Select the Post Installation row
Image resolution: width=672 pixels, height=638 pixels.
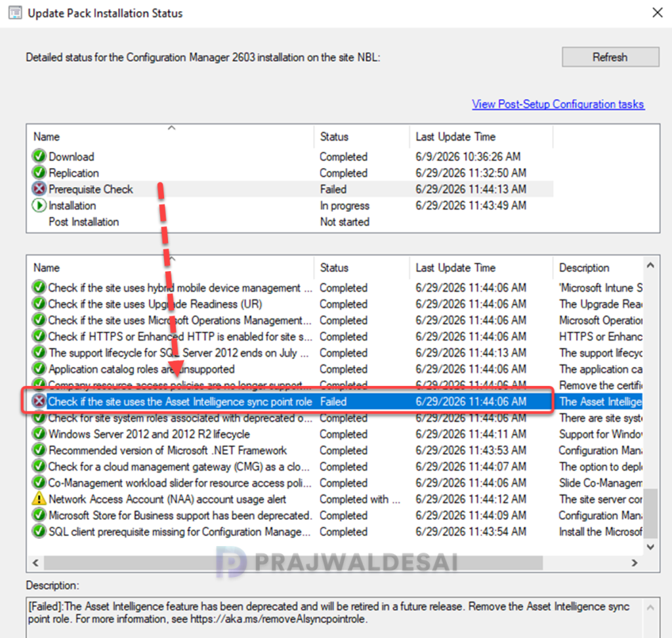(83, 222)
